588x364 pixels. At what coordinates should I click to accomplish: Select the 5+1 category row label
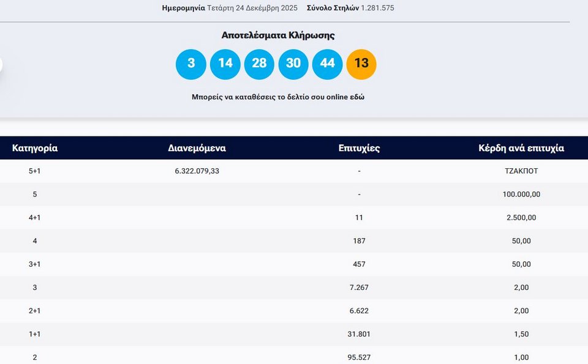tap(35, 171)
